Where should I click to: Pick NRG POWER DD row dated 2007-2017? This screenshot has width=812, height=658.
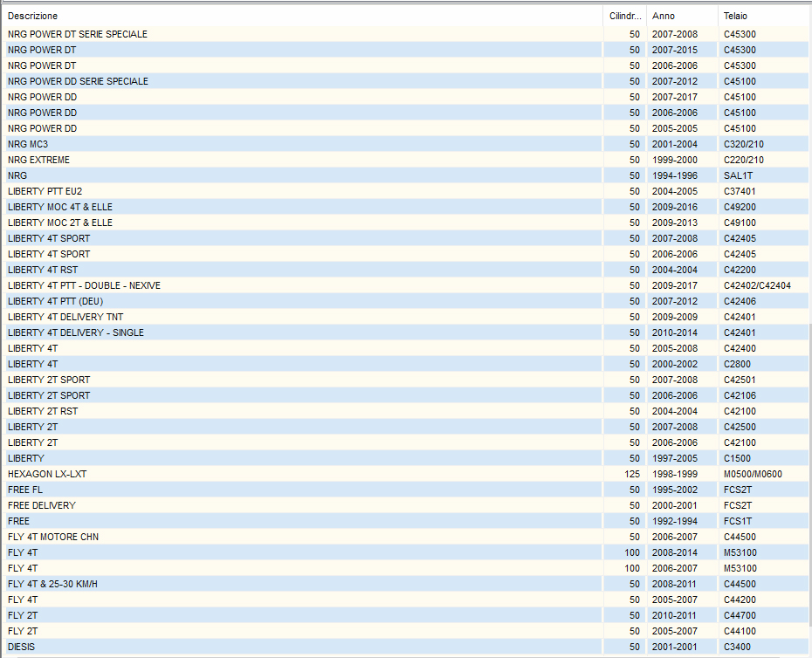(x=405, y=97)
